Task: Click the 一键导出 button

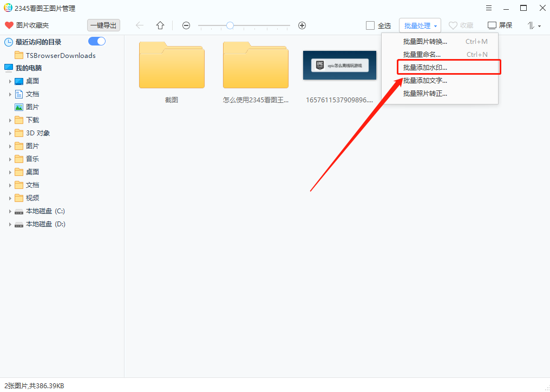Action: point(103,25)
